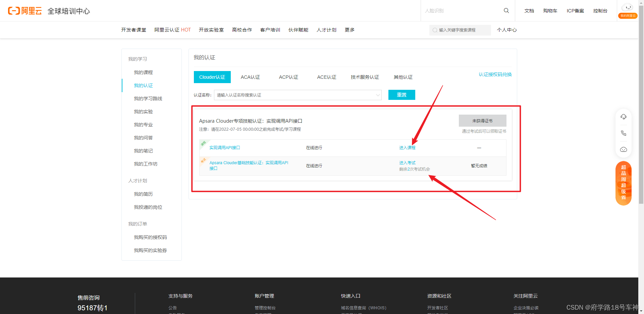The image size is (644, 314).
Task: Switch to the ACA认证 tab
Action: 250,77
